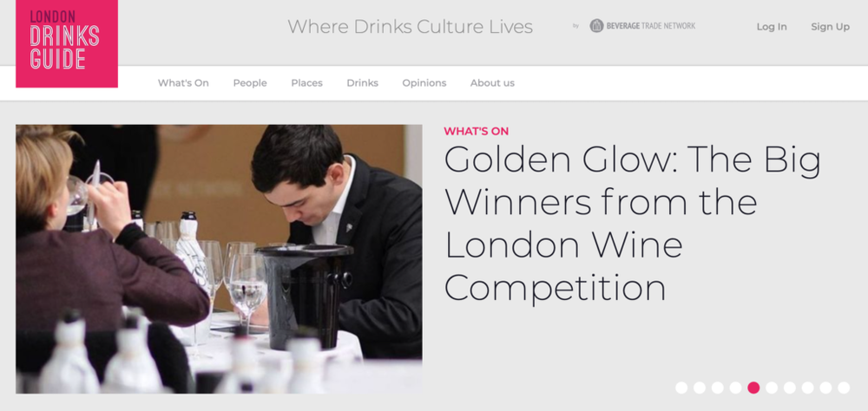Open the Beverage Trade Network logo link
This screenshot has width=868, height=411.
(x=642, y=25)
